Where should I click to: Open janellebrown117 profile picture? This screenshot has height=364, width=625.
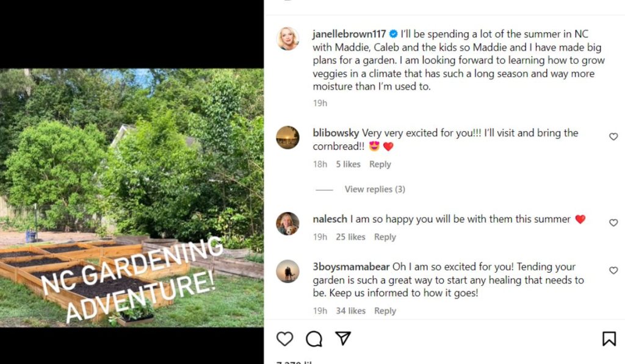coord(288,38)
